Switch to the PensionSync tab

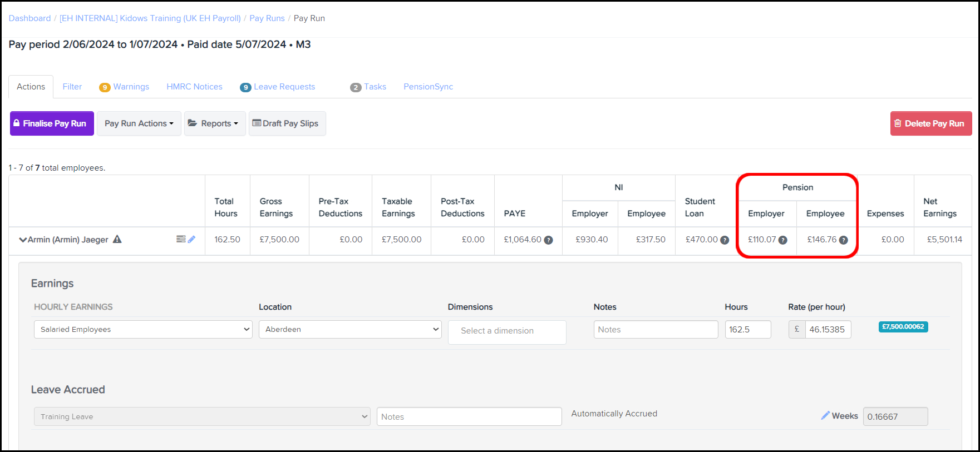click(428, 87)
